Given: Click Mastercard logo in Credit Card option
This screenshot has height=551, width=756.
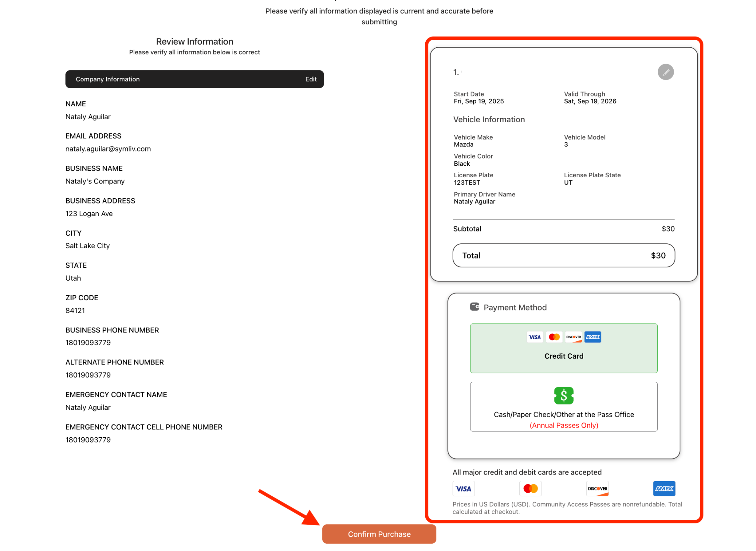Looking at the screenshot, I should pyautogui.click(x=554, y=337).
